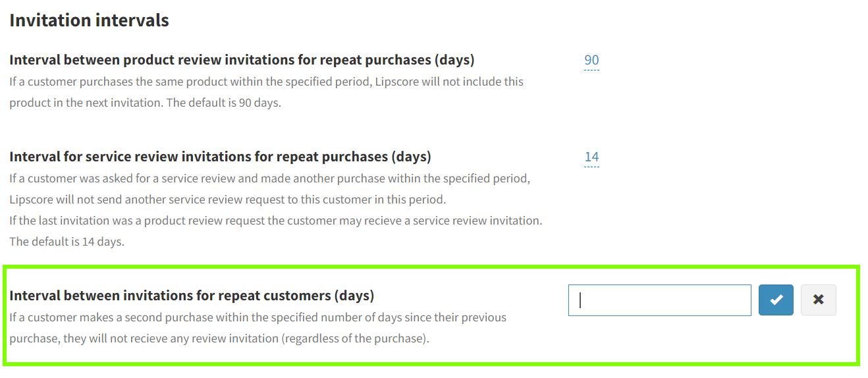Edit the 14-day service review interval value
The width and height of the screenshot is (868, 378).
pos(591,157)
